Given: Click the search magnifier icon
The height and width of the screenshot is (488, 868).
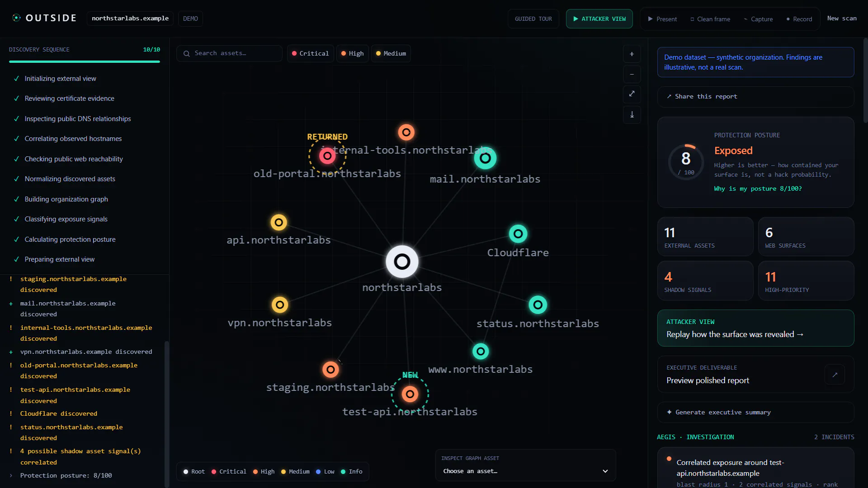Looking at the screenshot, I should click(x=186, y=54).
